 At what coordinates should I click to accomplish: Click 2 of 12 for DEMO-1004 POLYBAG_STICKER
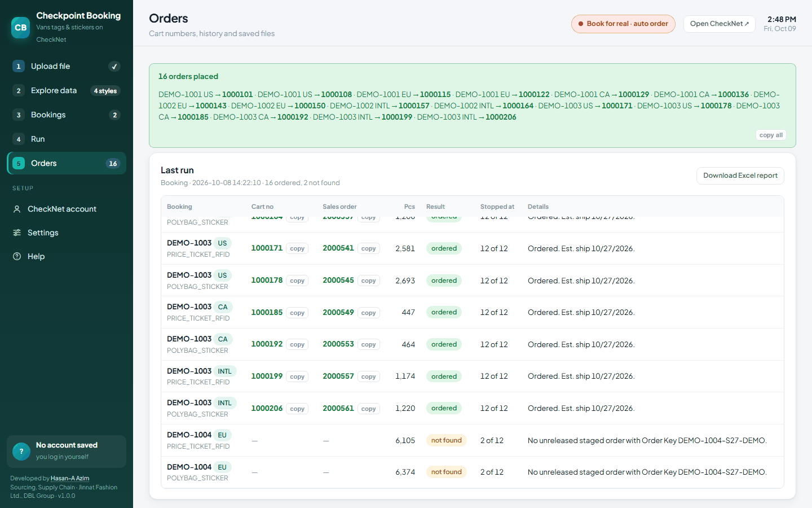click(x=492, y=472)
